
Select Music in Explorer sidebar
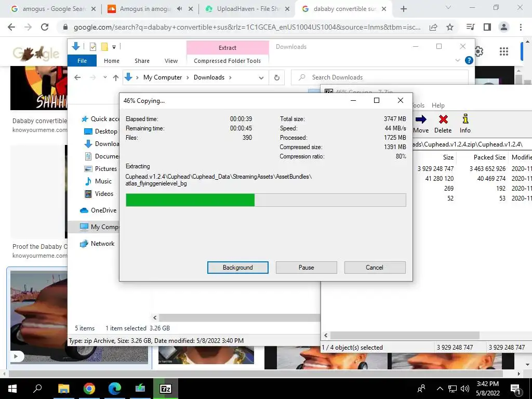tap(98, 181)
